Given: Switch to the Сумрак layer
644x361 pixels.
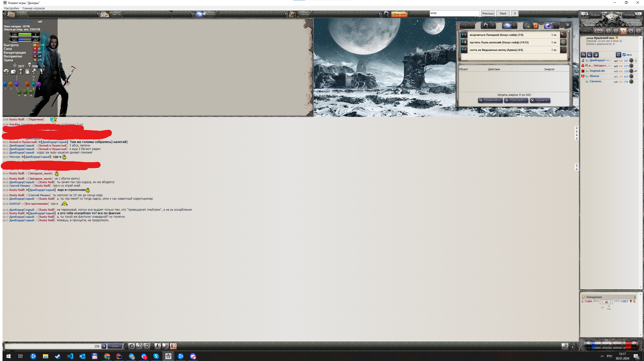Looking at the screenshot, I should click(586, 31).
